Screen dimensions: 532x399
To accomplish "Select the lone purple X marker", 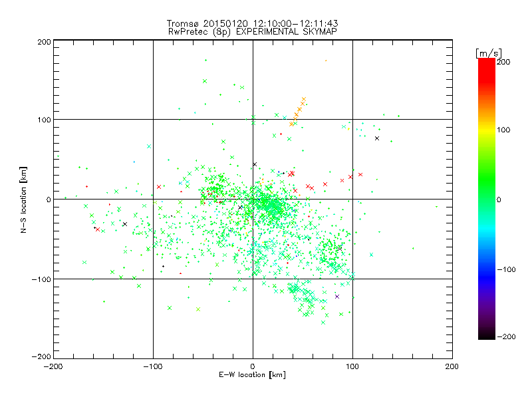I will coord(337,297).
